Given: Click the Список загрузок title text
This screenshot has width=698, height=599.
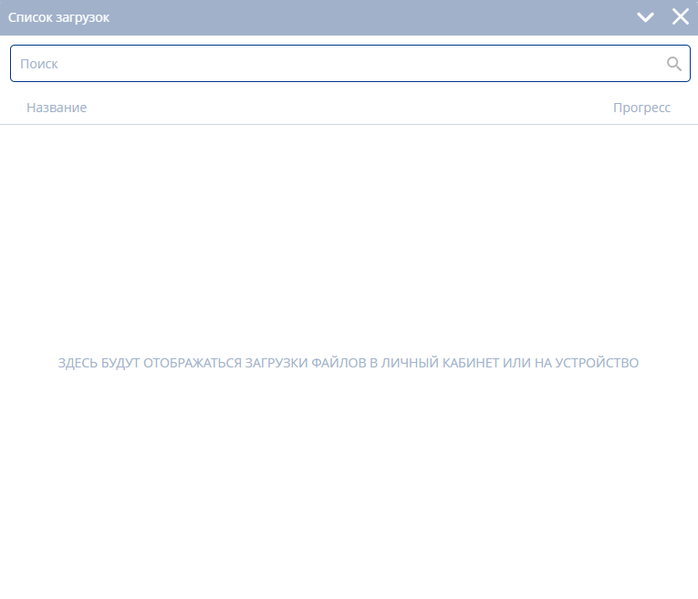Looking at the screenshot, I should [x=59, y=17].
